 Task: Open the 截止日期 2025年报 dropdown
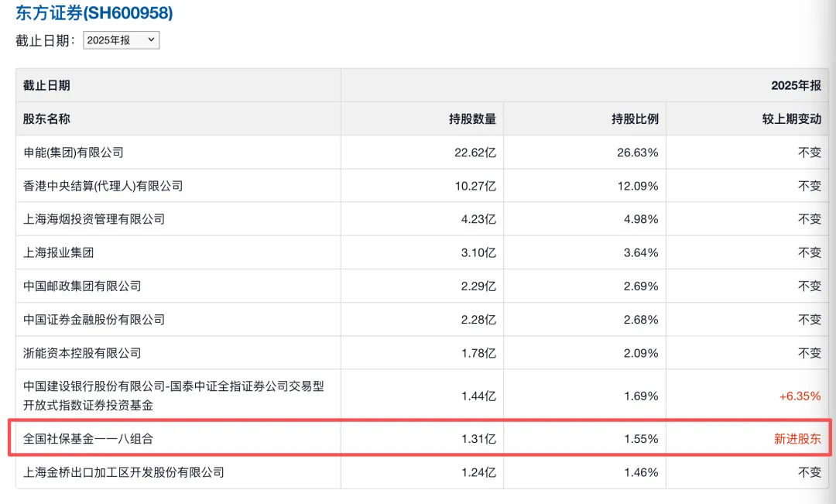[x=121, y=40]
